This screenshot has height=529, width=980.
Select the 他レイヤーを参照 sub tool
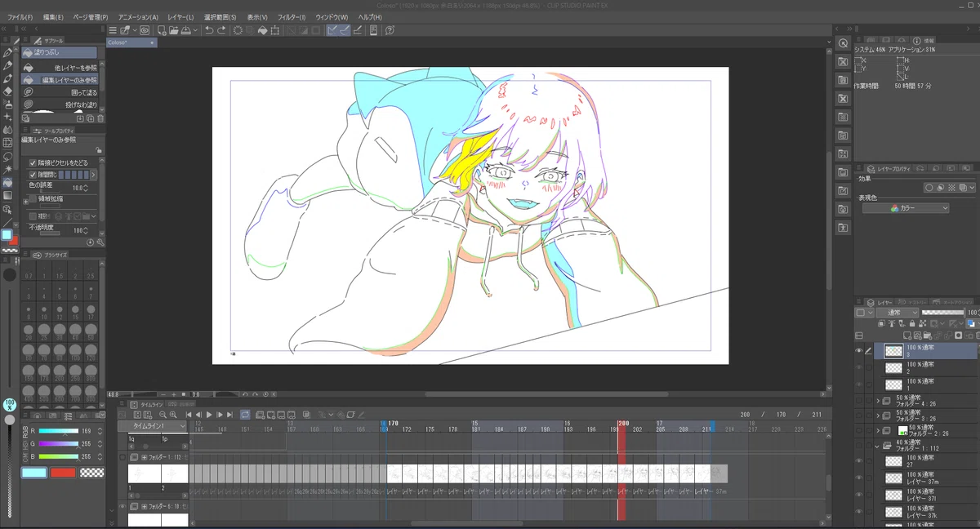point(60,68)
